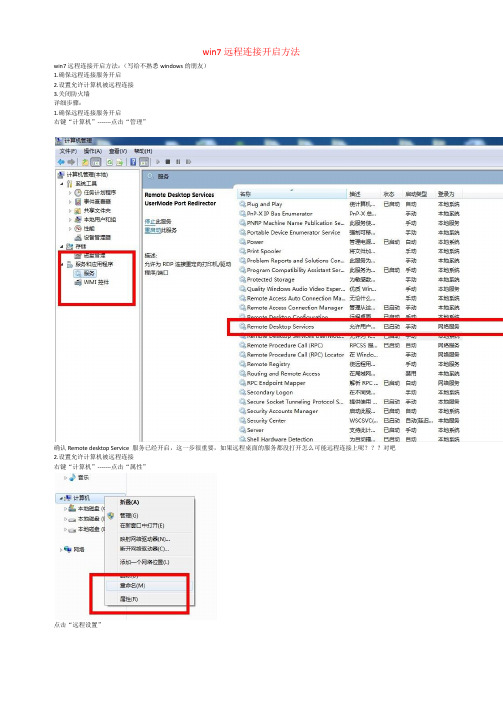Click the 音乐 music note icon
The width and height of the screenshot is (503, 711).
pyautogui.click(x=72, y=477)
